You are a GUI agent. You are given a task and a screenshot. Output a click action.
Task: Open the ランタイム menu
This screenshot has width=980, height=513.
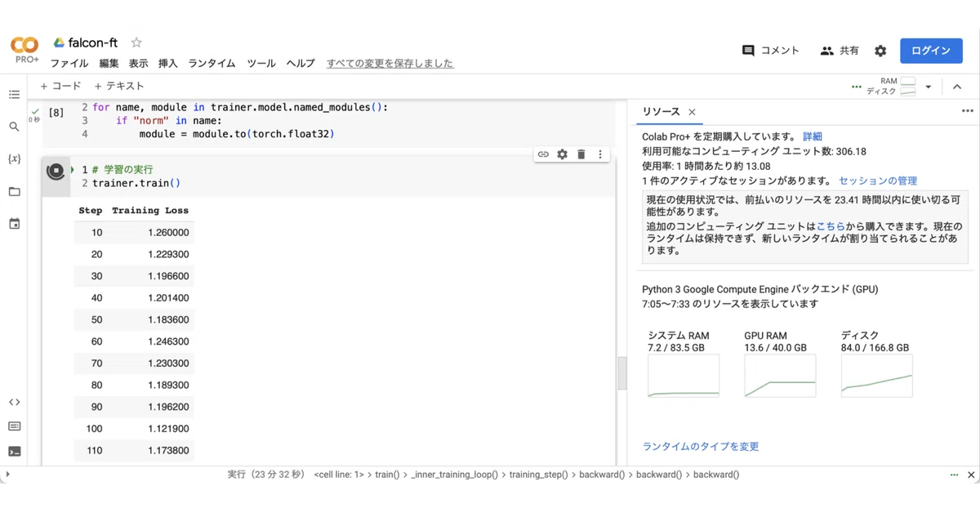click(212, 64)
